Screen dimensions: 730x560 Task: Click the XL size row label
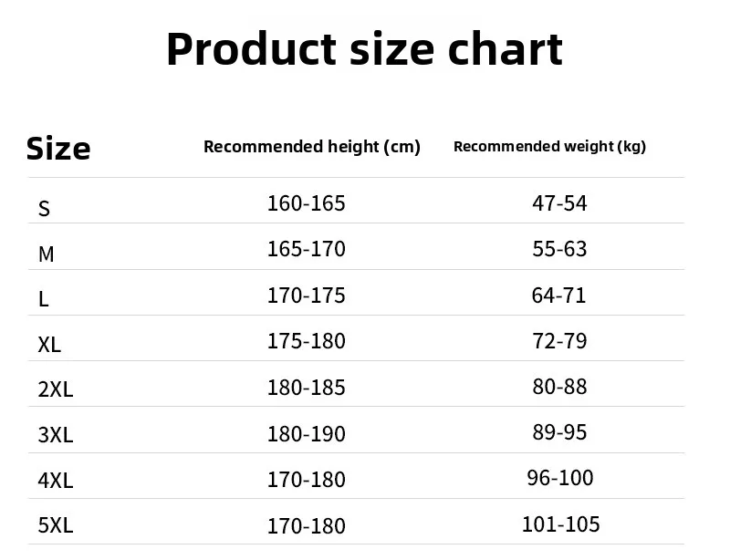(x=49, y=345)
